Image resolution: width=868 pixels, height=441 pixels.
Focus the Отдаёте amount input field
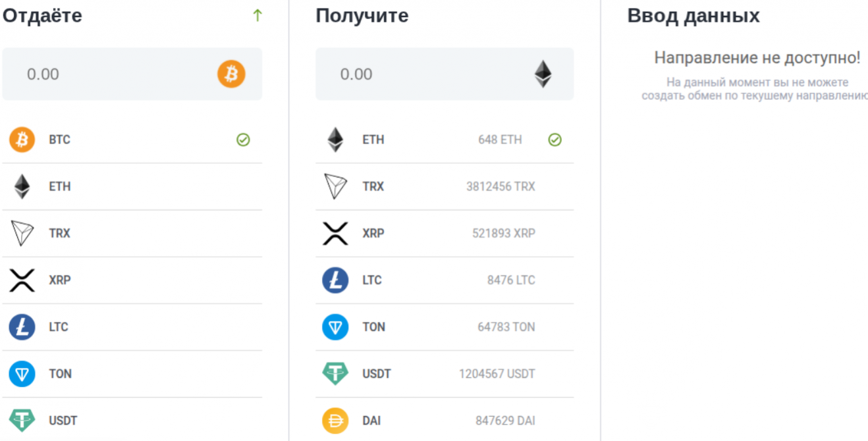pyautogui.click(x=132, y=74)
